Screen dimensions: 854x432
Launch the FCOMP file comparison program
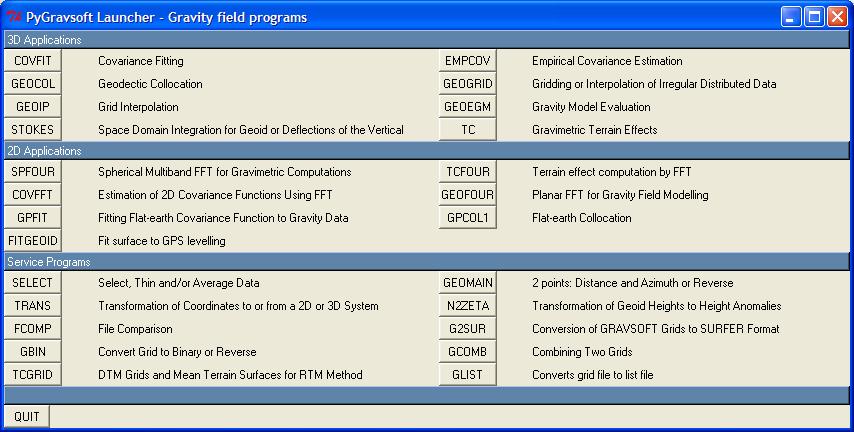[x=33, y=329]
